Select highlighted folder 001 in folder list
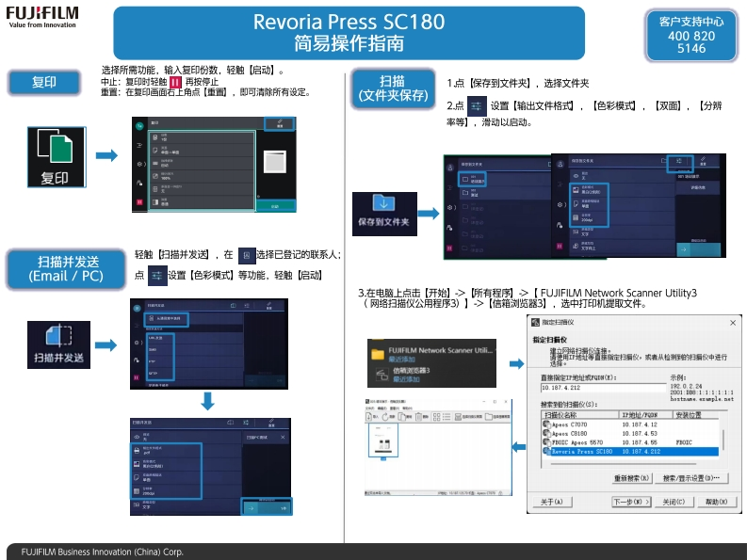Image resolution: width=747 pixels, height=560 pixels. click(472, 180)
